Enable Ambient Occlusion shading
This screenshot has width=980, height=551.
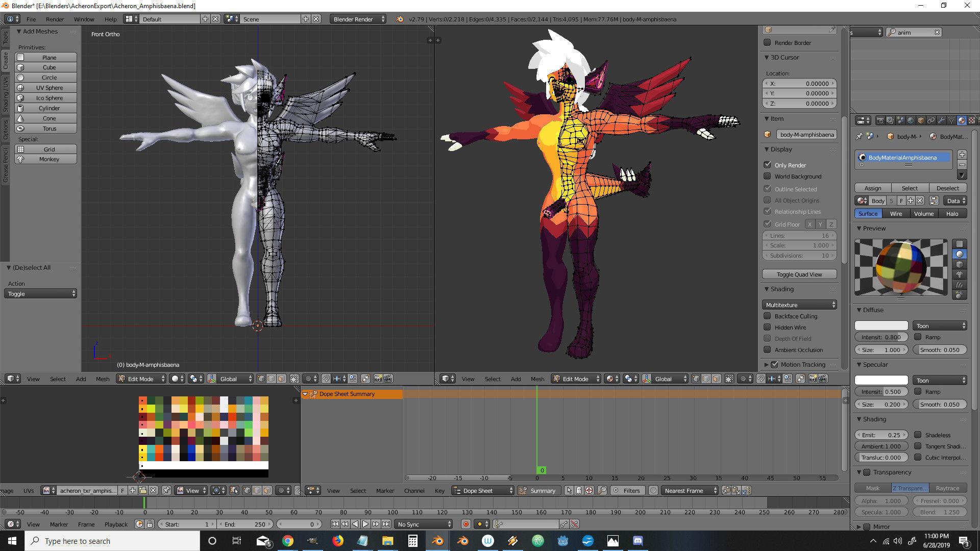pos(767,349)
